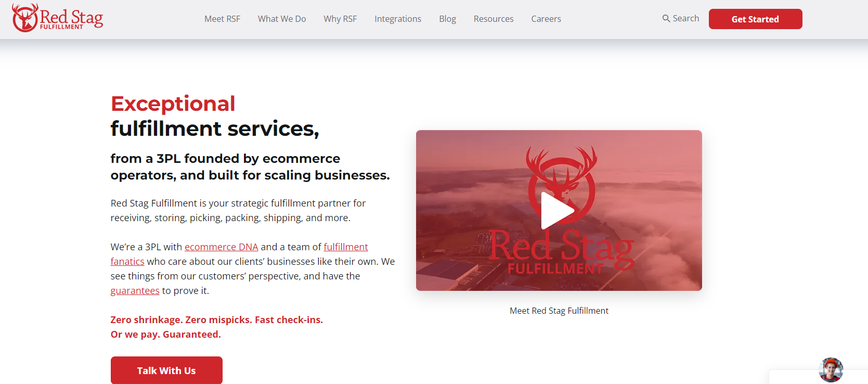
Task: Click the Get Started button
Action: pyautogui.click(x=755, y=19)
